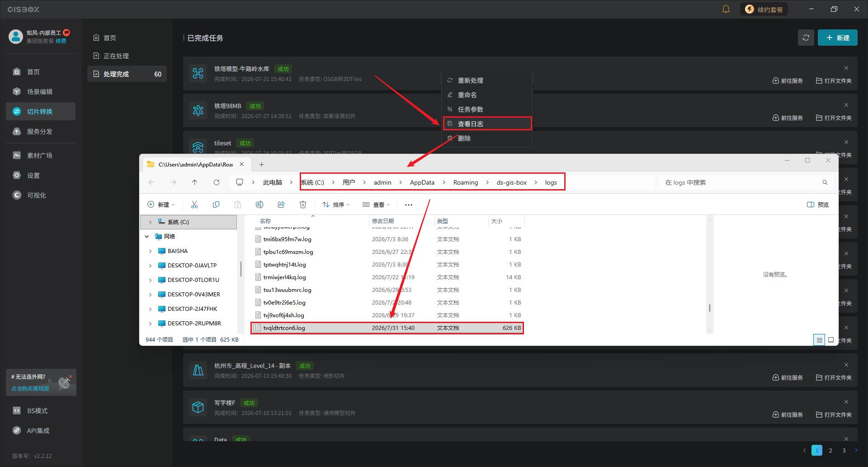Click 前往服务 for 铁塔98MB task

pos(788,118)
